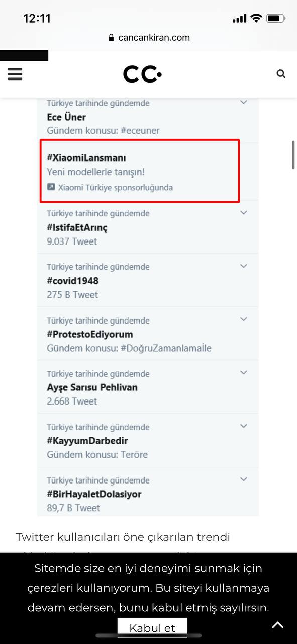297x644 pixels.
Task: Open the chevron beside #covid1948
Action: coord(244,266)
